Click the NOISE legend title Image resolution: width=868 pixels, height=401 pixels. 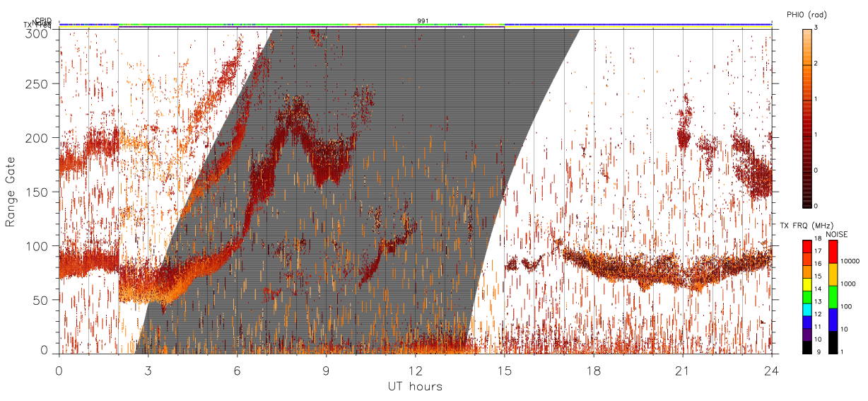coord(836,233)
